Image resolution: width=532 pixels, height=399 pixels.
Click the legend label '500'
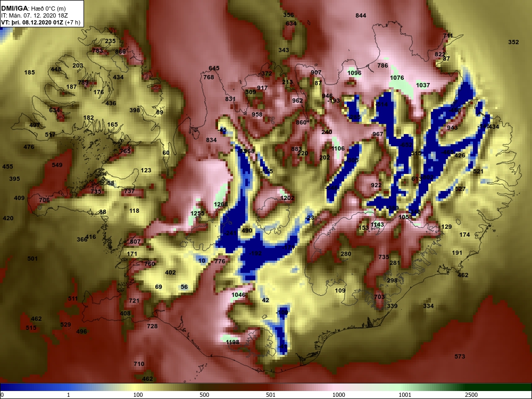(205, 395)
